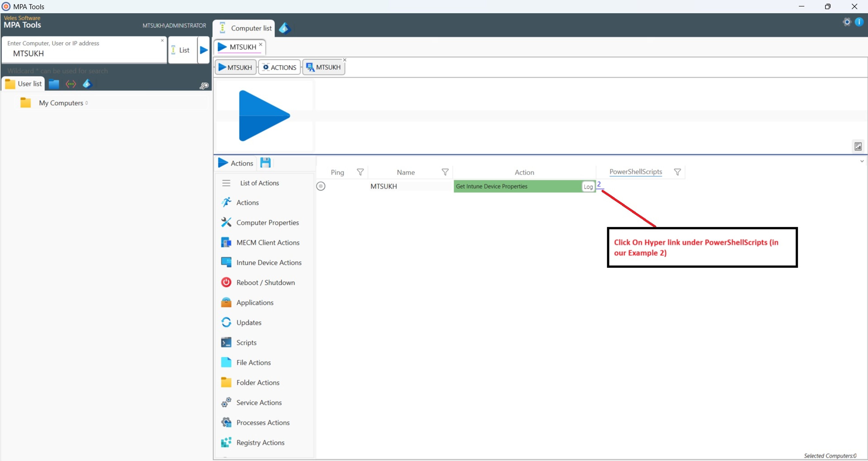Filter the Name column
The height and width of the screenshot is (461, 868).
[445, 172]
